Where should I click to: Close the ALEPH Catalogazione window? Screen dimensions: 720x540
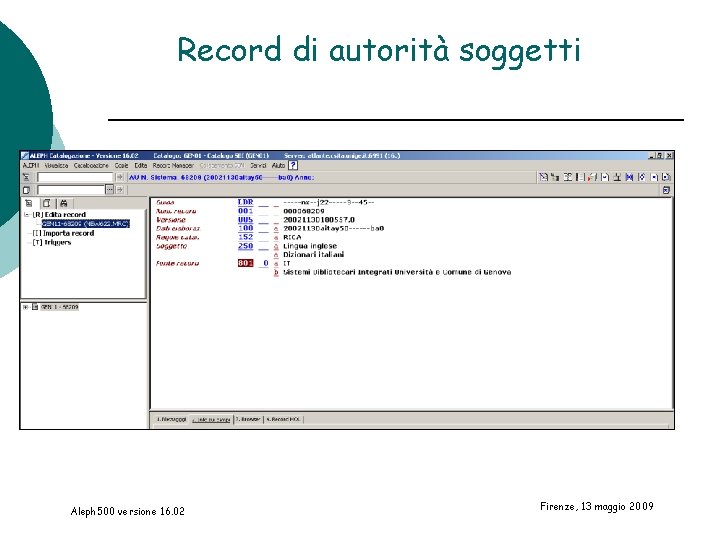tap(669, 156)
